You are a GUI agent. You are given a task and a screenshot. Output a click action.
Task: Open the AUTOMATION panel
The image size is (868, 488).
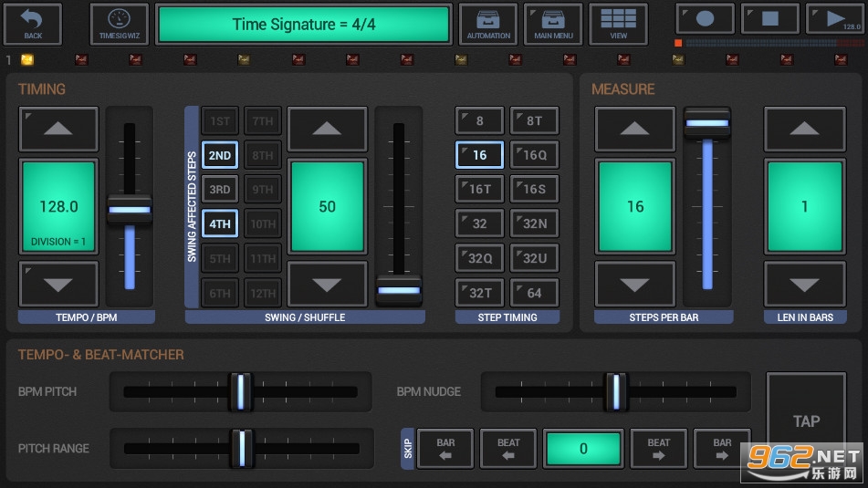tap(488, 25)
